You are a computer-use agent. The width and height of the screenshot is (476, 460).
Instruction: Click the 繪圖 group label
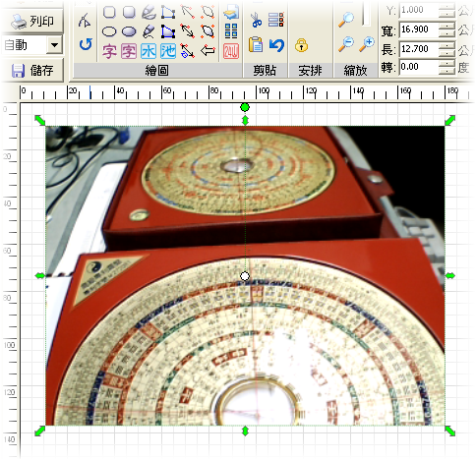(156, 70)
